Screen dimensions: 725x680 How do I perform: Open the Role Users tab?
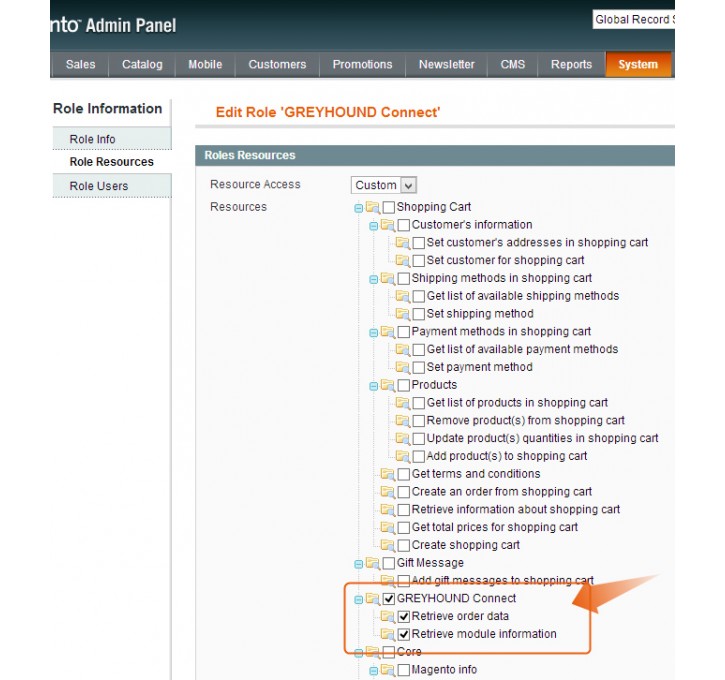(x=112, y=186)
